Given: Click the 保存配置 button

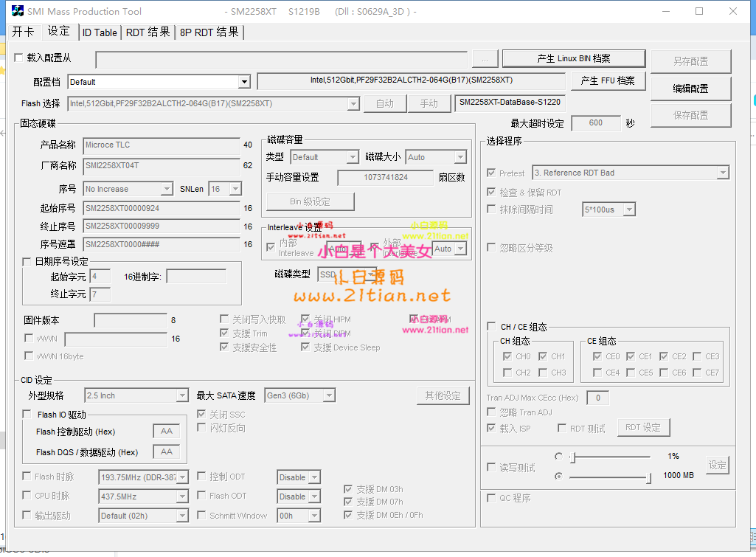Looking at the screenshot, I should [690, 115].
